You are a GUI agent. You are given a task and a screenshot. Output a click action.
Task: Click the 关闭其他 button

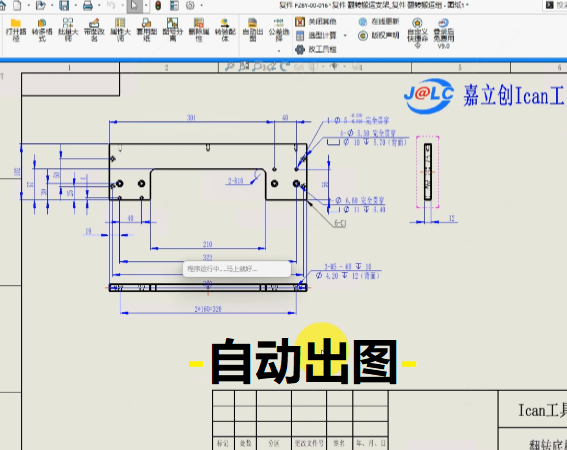pyautogui.click(x=316, y=22)
